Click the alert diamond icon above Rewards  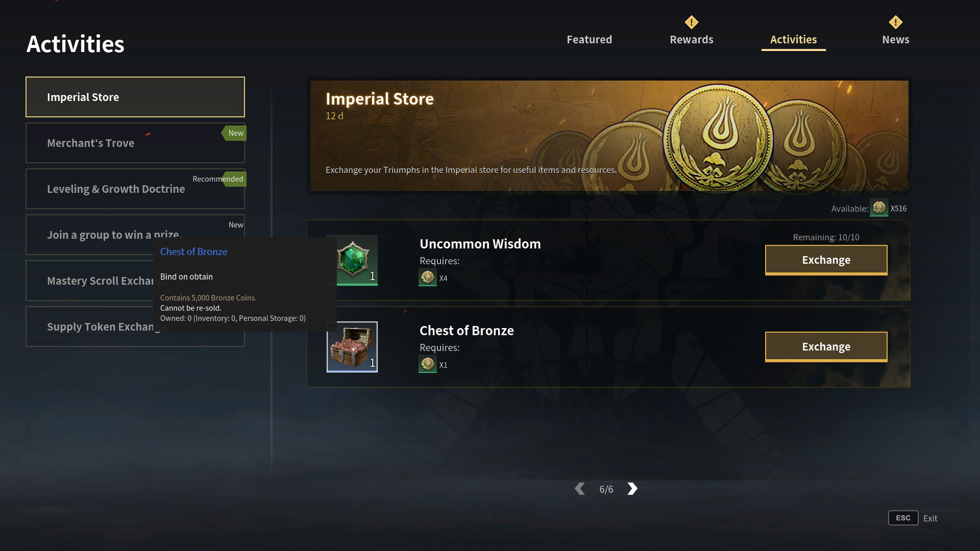point(692,22)
